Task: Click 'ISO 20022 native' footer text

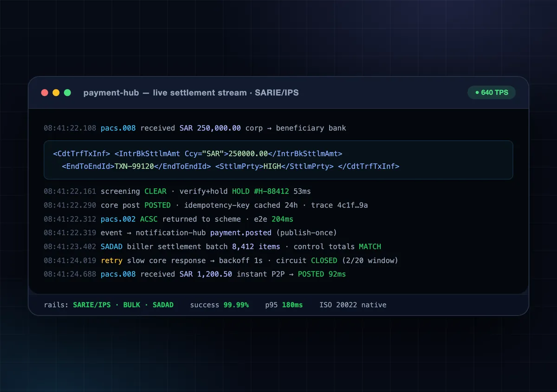Action: tap(353, 305)
